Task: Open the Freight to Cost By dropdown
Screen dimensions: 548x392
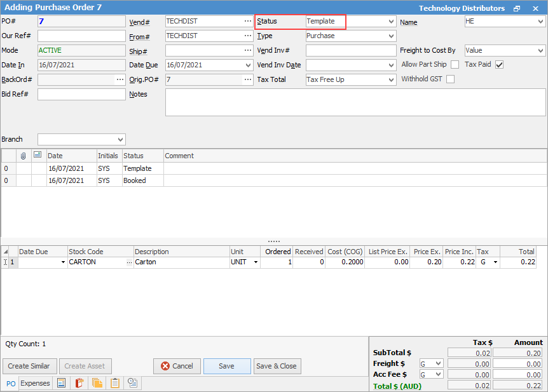Action: click(540, 51)
